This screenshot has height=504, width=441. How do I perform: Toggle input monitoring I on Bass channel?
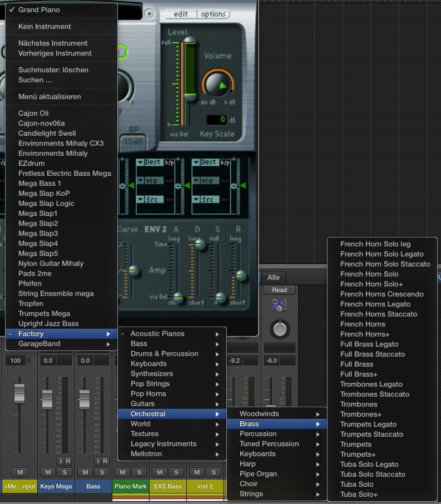click(98, 461)
